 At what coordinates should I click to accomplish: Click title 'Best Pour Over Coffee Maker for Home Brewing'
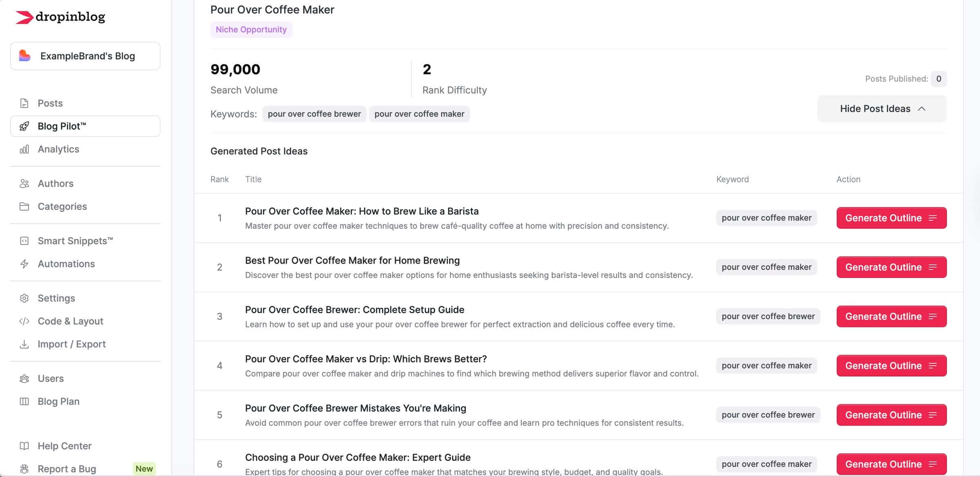pos(352,260)
